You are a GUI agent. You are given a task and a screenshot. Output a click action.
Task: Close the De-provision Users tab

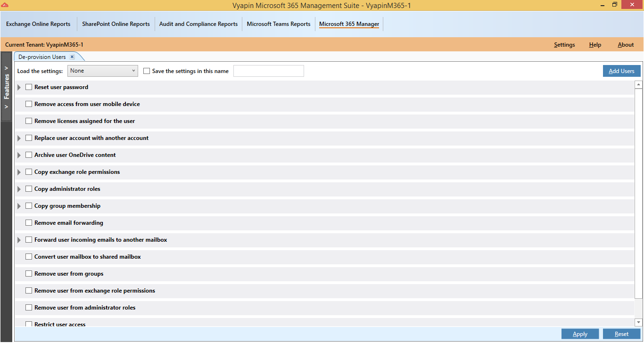click(x=72, y=56)
